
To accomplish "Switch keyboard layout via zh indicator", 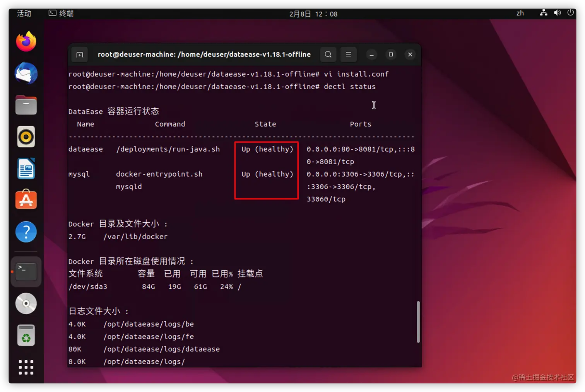I will click(520, 13).
